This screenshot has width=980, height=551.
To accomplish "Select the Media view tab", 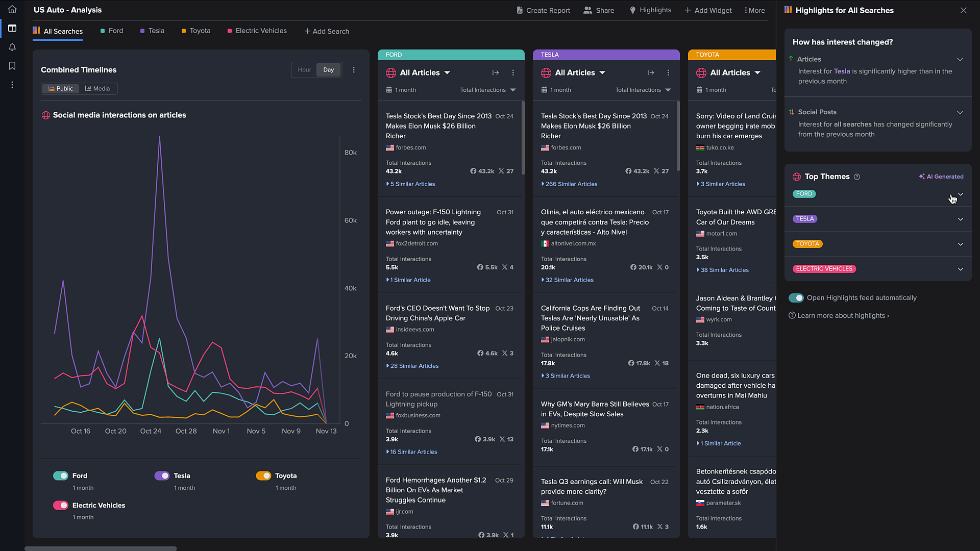I will [97, 89].
